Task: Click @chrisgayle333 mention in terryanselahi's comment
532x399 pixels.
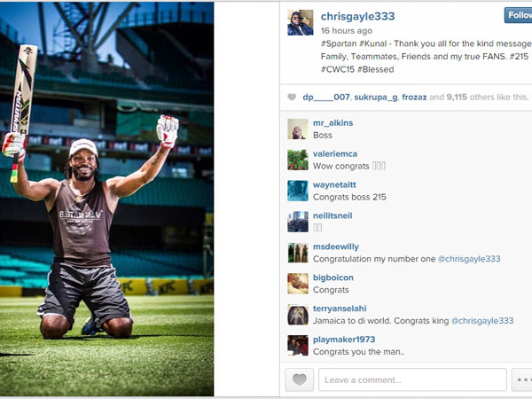Action: coord(482,321)
